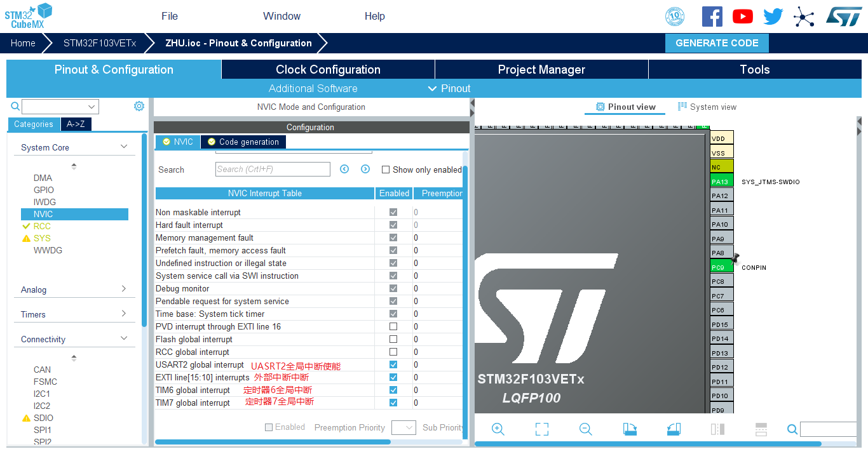
Task: Rotate the chip clockwise
Action: pos(630,429)
